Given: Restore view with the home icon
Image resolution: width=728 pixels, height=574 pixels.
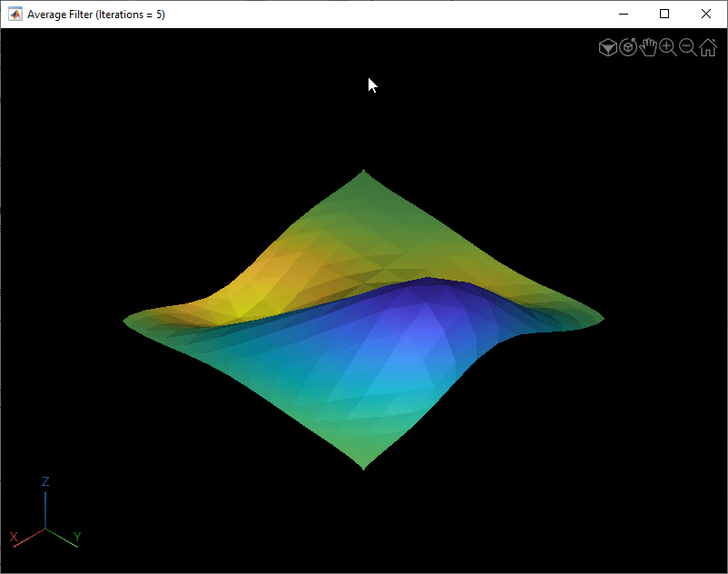Looking at the screenshot, I should (x=707, y=47).
